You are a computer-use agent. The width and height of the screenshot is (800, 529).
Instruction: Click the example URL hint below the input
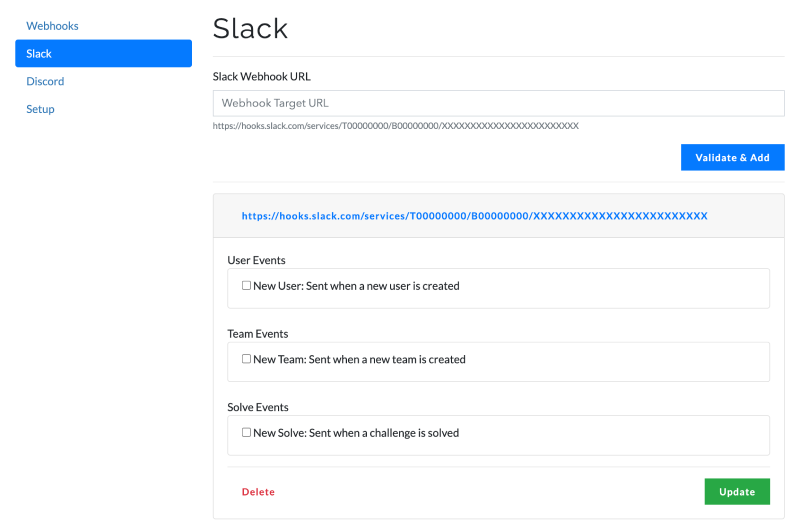pyautogui.click(x=395, y=126)
